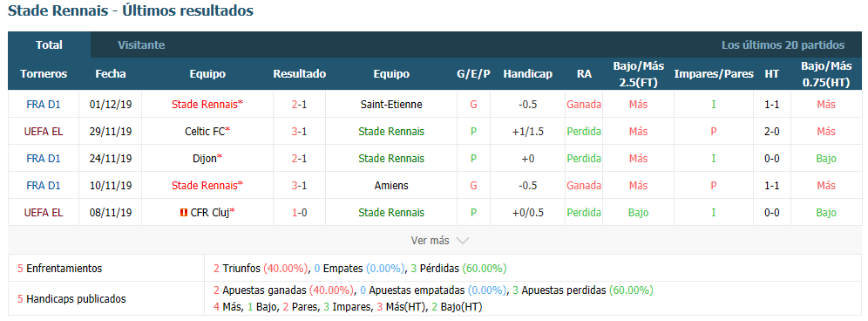
Task: Click FRA D1 tournament on 01/12/19 row
Action: click(x=44, y=104)
